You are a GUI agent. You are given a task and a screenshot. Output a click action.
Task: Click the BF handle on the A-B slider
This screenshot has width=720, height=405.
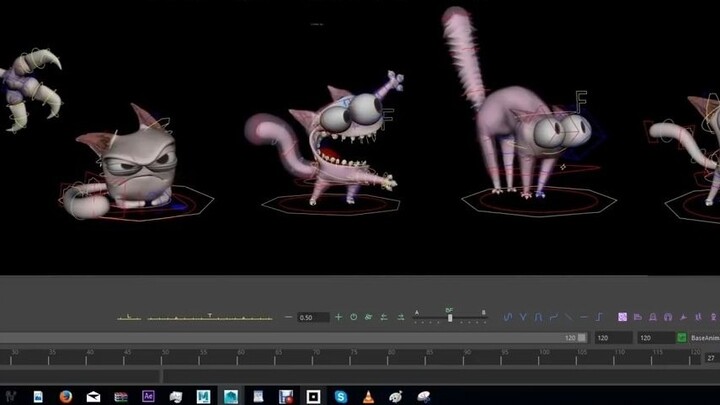pyautogui.click(x=450, y=317)
